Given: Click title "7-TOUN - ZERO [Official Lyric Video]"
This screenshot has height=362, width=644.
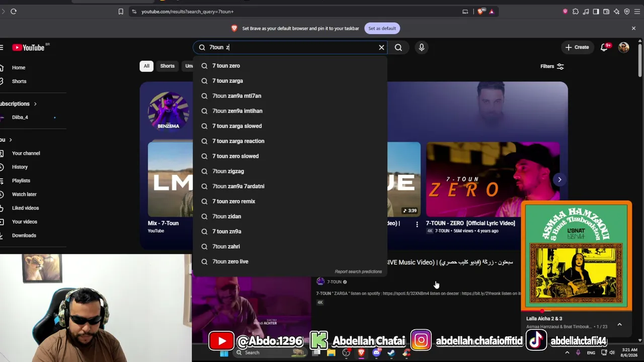Looking at the screenshot, I should (x=470, y=223).
